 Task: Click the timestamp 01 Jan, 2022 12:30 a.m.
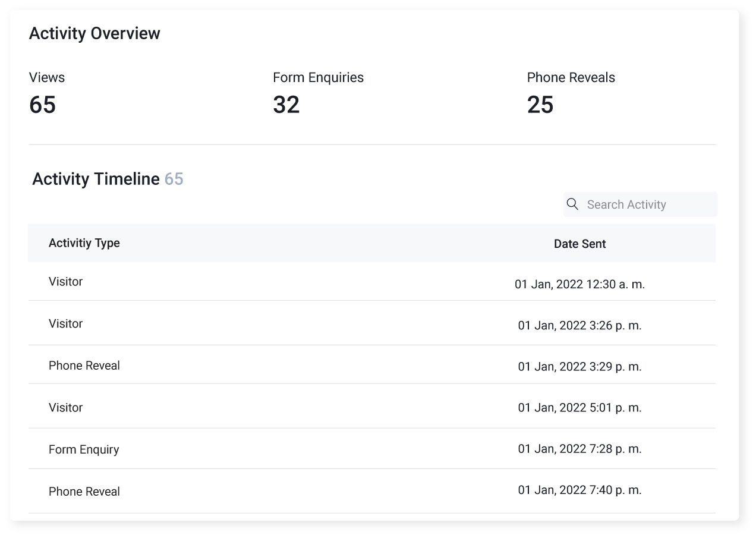(x=579, y=284)
